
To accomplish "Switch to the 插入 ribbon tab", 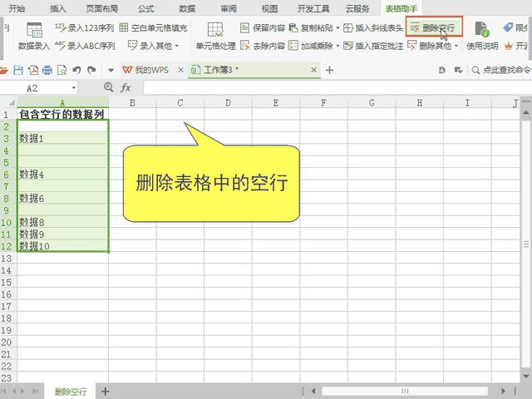I will (57, 8).
